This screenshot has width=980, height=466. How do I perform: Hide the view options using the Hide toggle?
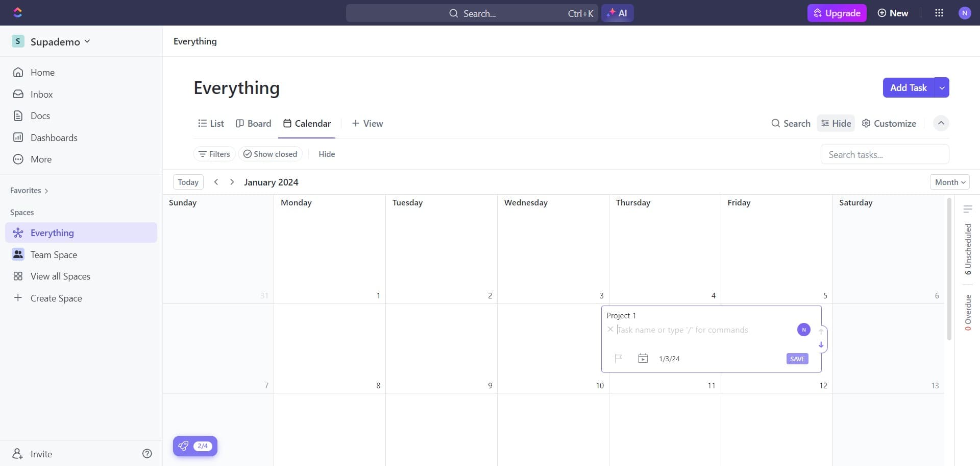point(836,123)
